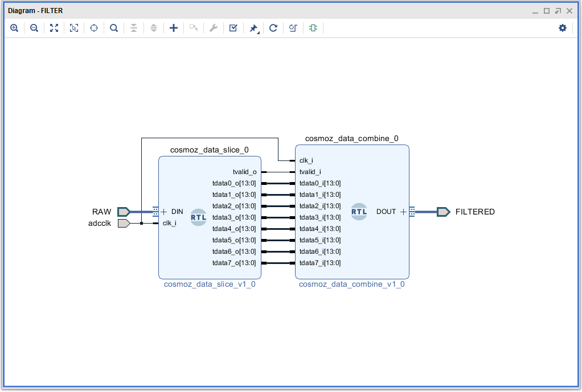
Task: Click the Validate Design checkmark icon
Action: 233,28
